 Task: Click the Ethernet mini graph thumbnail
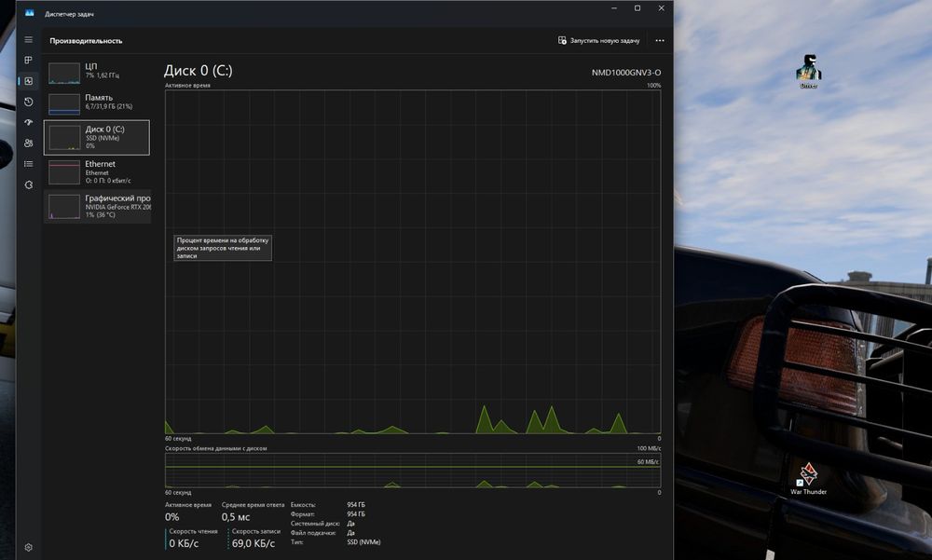coord(64,172)
